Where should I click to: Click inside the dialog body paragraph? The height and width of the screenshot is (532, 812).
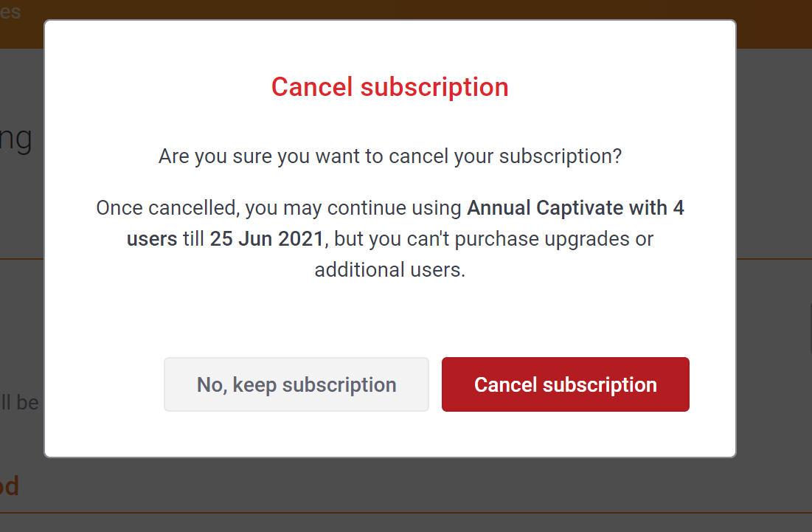(x=389, y=238)
